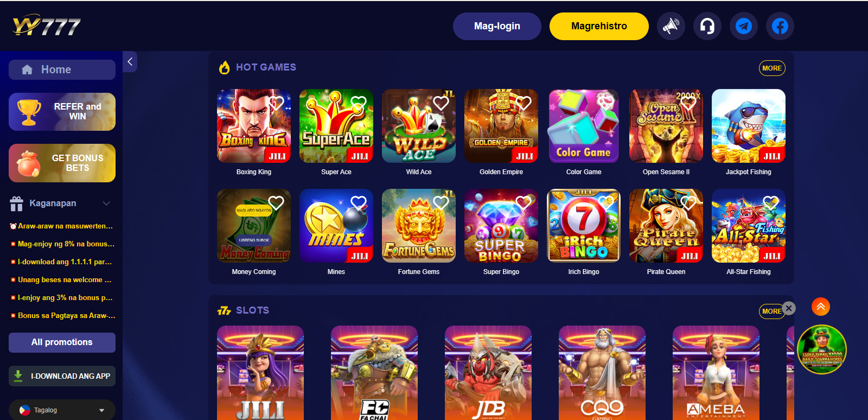Screen dimensions: 868x420
Task: Click the orange scroll-to-top arrow icon
Action: click(x=821, y=307)
